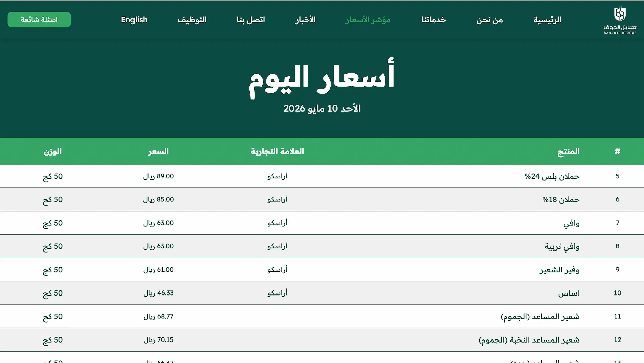Go to the من نحن page
Viewport: 644px width, 363px height.
click(x=490, y=20)
